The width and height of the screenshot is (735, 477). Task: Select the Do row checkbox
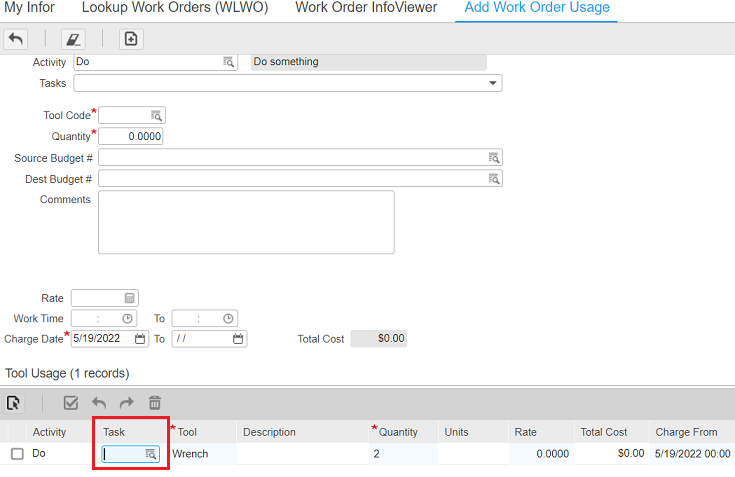tap(17, 454)
